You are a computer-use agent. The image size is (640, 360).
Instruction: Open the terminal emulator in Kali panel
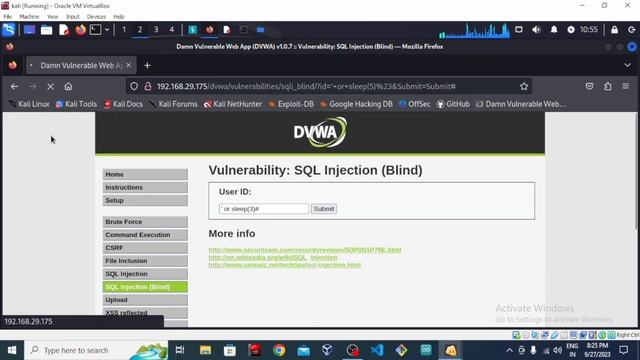click(x=96, y=29)
